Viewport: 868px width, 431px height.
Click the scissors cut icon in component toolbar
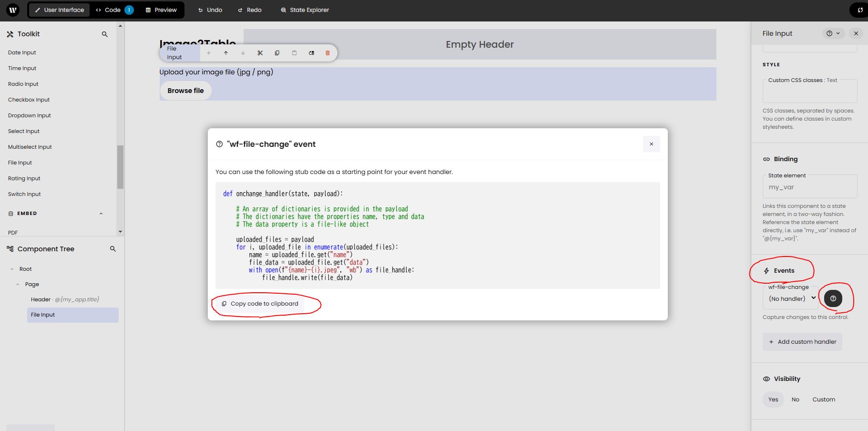260,53
